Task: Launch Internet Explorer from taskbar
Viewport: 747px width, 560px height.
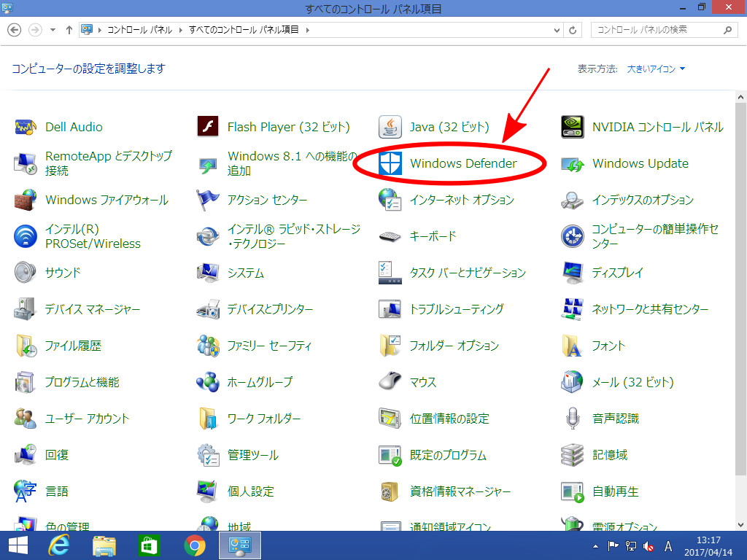Action: (58, 545)
